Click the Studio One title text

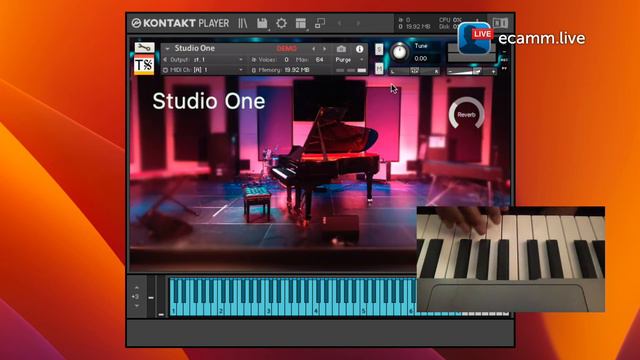tap(209, 101)
